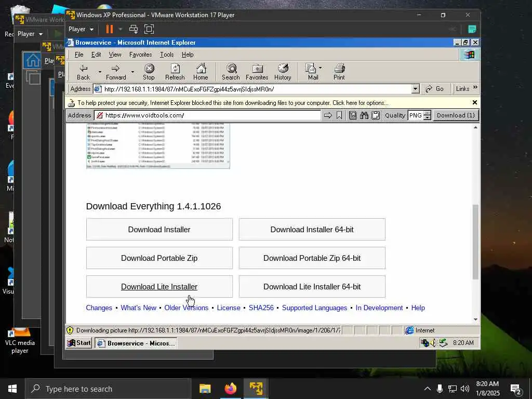Print the page with Print icon
The image size is (532, 399).
click(339, 72)
